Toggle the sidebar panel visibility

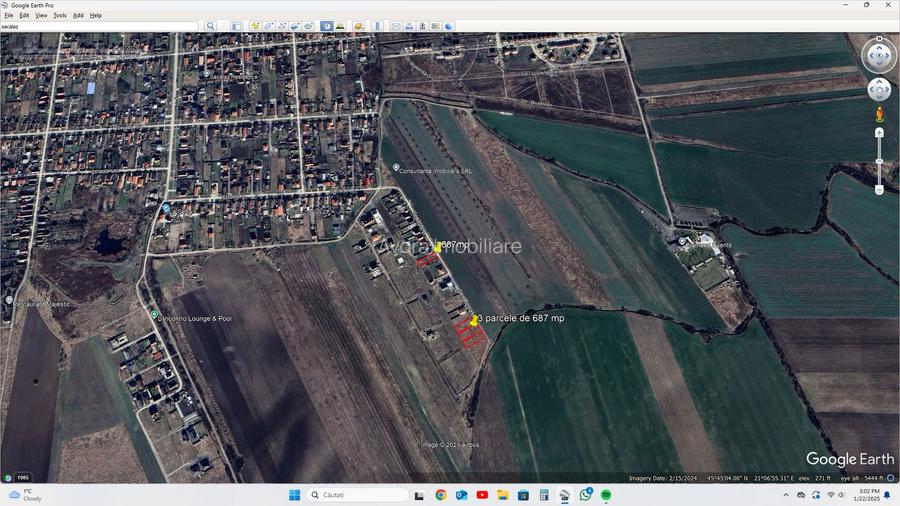tap(237, 26)
